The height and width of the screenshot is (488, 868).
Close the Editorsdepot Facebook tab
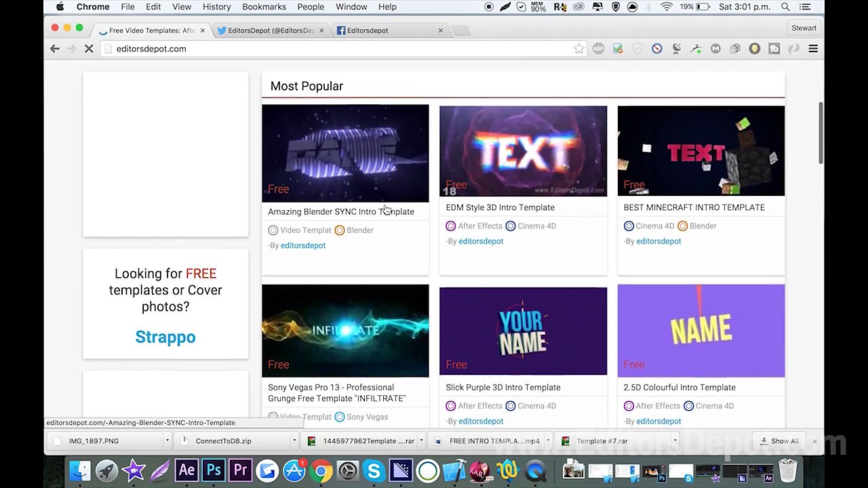point(440,30)
